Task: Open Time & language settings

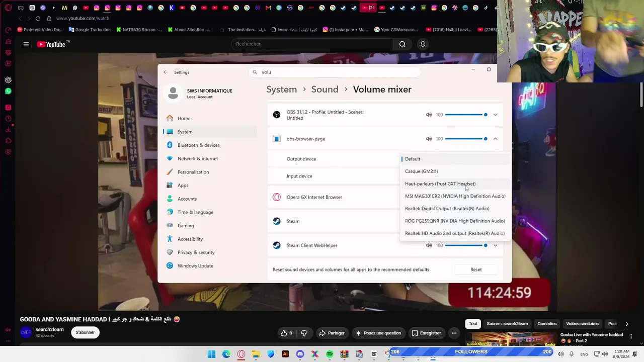Action: click(210, 212)
